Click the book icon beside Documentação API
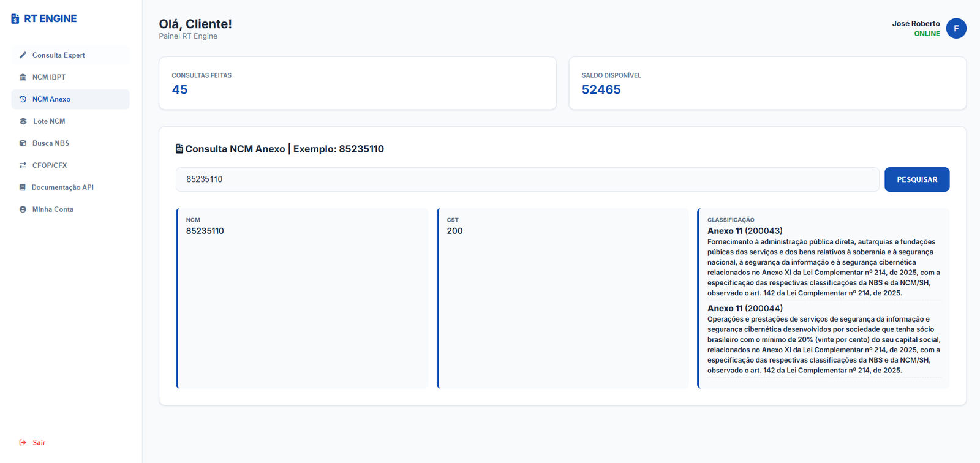The height and width of the screenshot is (463, 980). tap(23, 187)
